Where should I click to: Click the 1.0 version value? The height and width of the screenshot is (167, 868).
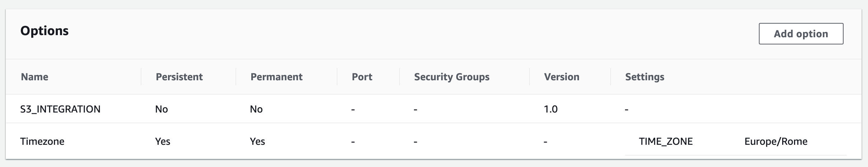(551, 109)
